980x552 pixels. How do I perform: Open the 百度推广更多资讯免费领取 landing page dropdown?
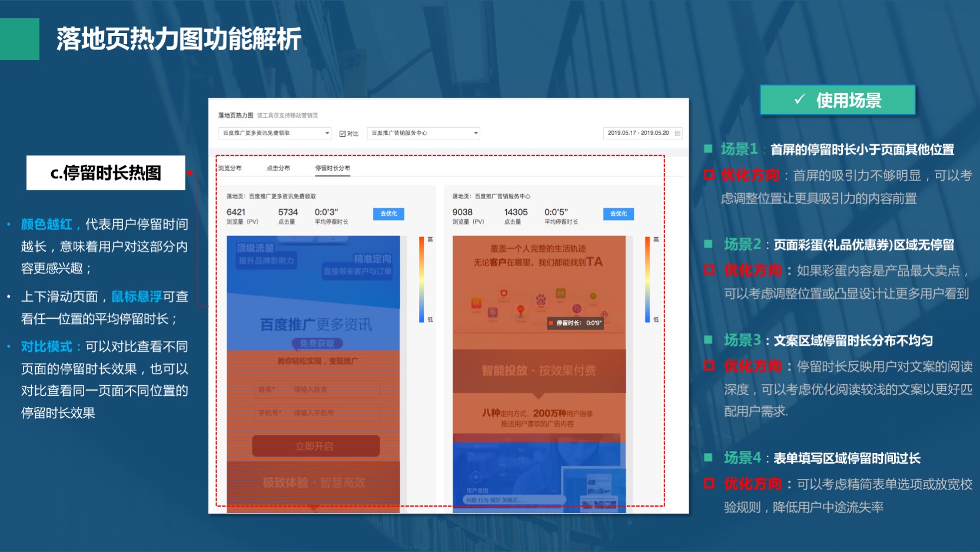275,133
